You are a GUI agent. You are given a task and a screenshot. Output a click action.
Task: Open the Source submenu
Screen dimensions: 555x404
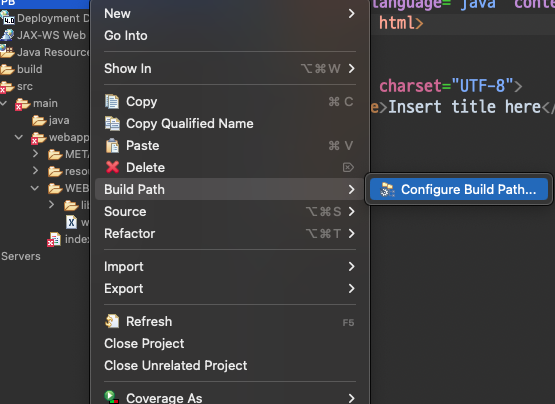tap(229, 211)
